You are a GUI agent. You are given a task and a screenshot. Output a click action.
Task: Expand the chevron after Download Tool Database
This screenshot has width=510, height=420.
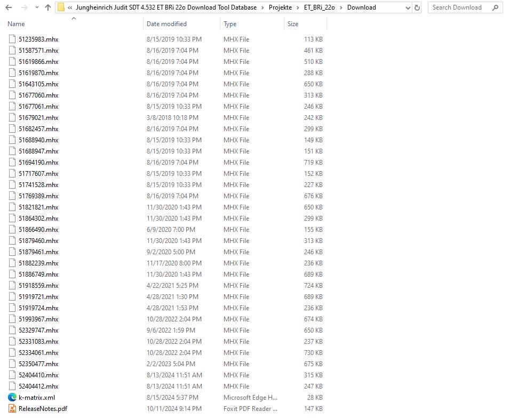[262, 7]
